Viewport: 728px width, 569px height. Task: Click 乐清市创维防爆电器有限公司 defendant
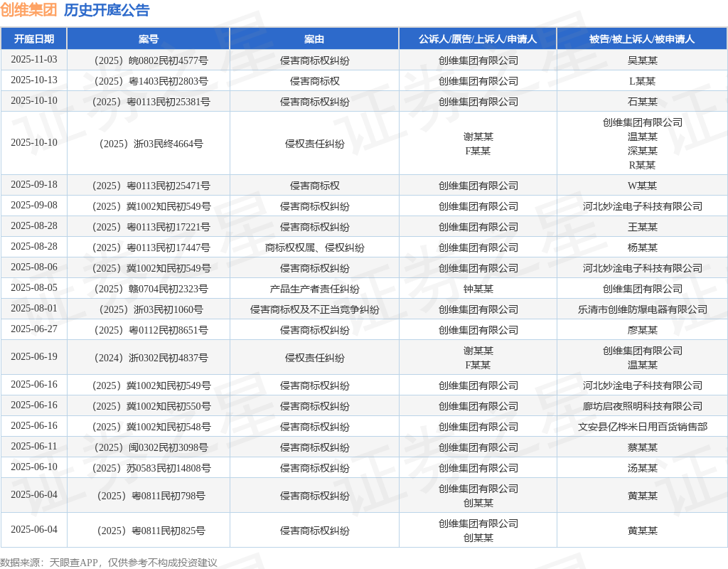643,309
